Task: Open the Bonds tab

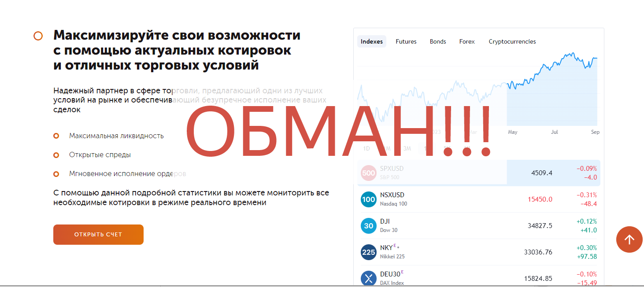Action: 438,41
